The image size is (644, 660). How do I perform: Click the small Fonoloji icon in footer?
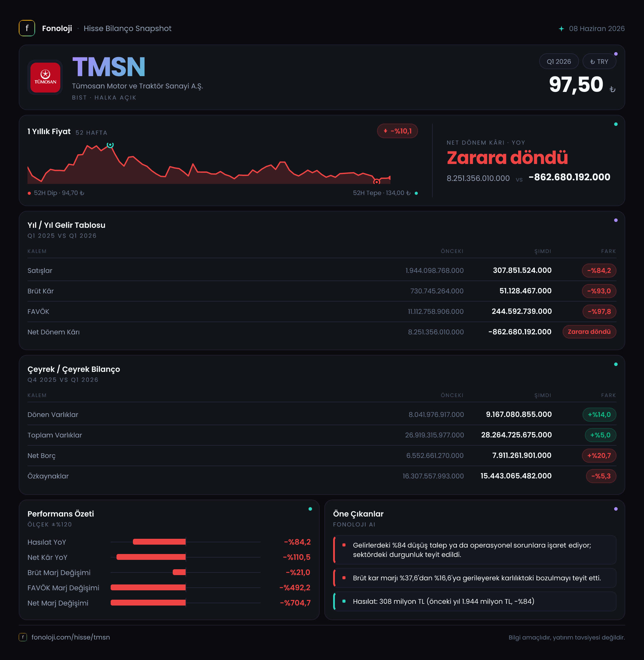pos(23,637)
